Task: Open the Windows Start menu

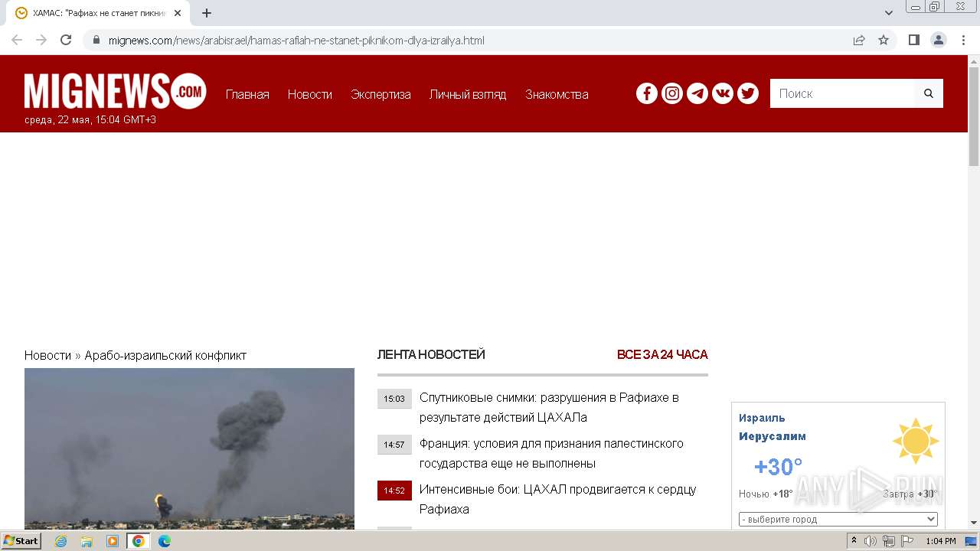Action: (21, 541)
